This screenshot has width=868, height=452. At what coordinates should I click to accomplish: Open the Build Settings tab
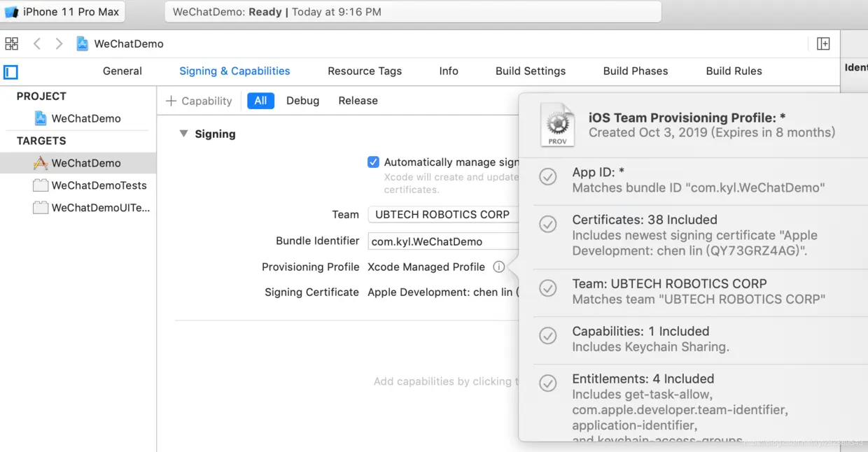click(531, 71)
